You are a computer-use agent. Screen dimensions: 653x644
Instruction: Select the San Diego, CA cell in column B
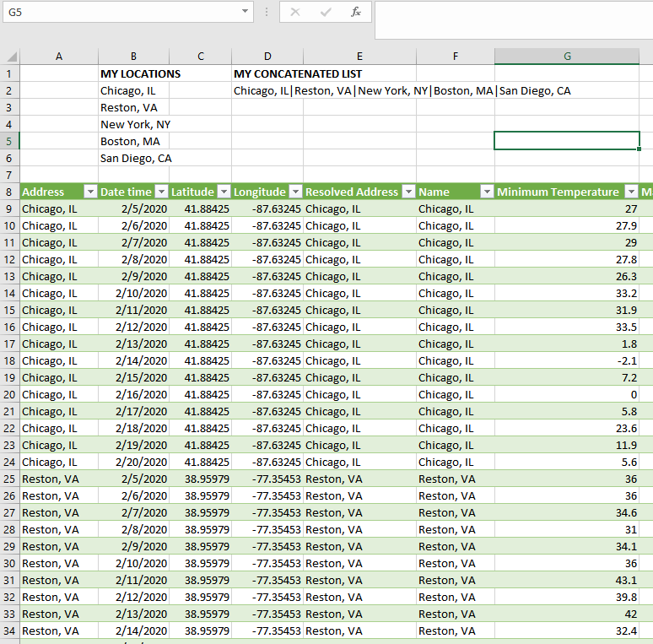(x=133, y=158)
